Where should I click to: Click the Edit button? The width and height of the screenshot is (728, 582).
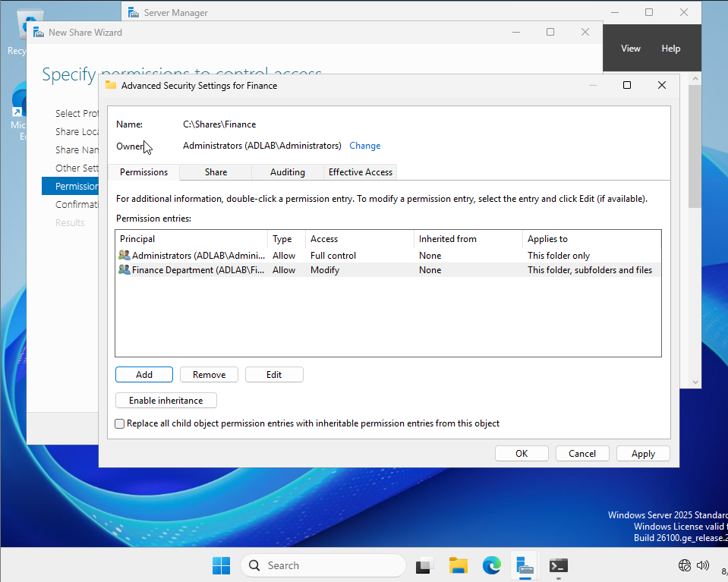tap(274, 375)
